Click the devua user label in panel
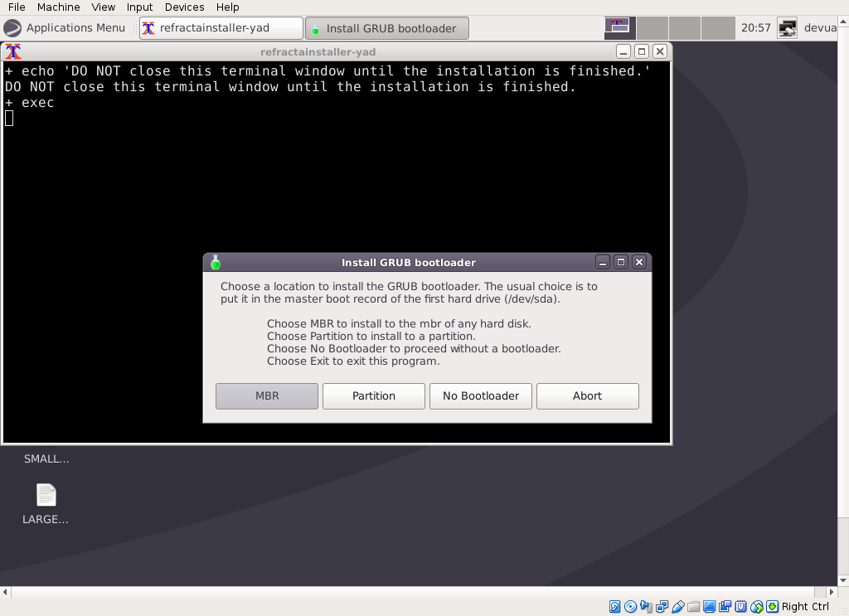This screenshot has height=616, width=849. (x=820, y=28)
